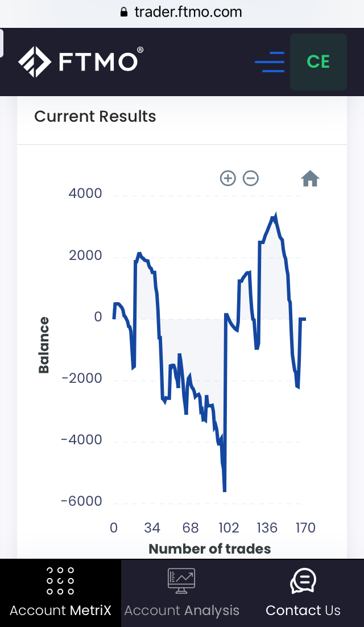Click the 102 x-axis label
This screenshot has width=364, height=627.
pyautogui.click(x=229, y=528)
